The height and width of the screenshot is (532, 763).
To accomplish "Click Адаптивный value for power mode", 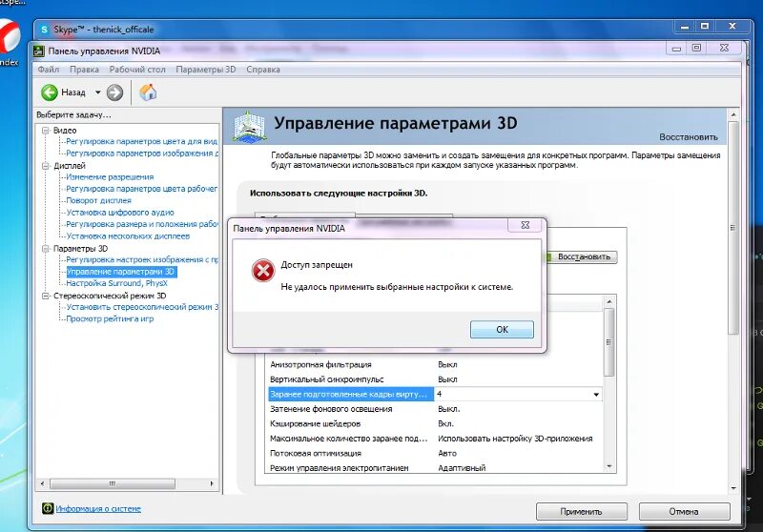I will tap(462, 468).
